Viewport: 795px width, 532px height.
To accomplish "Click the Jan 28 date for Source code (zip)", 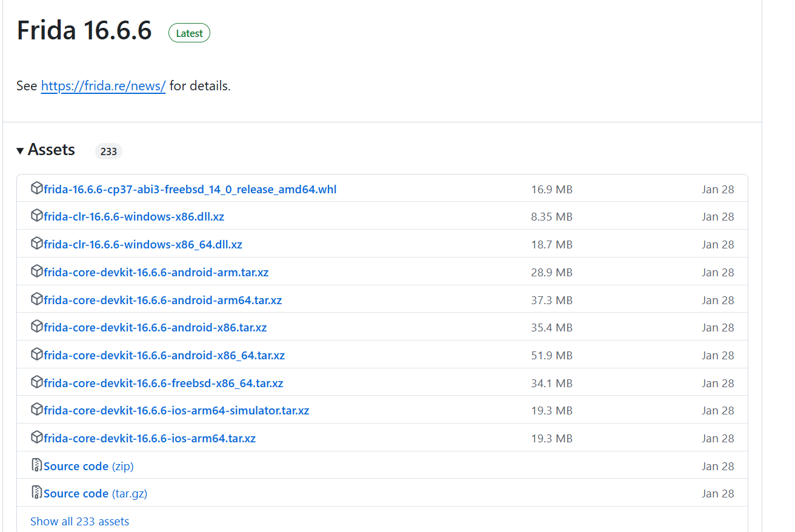I will tap(718, 467).
